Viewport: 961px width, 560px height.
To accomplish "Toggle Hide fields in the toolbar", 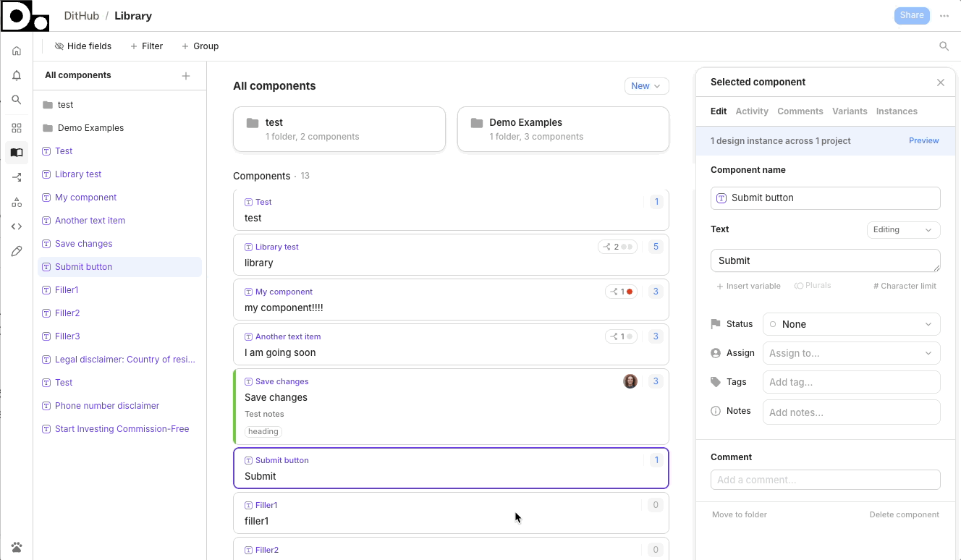I will 83,46.
